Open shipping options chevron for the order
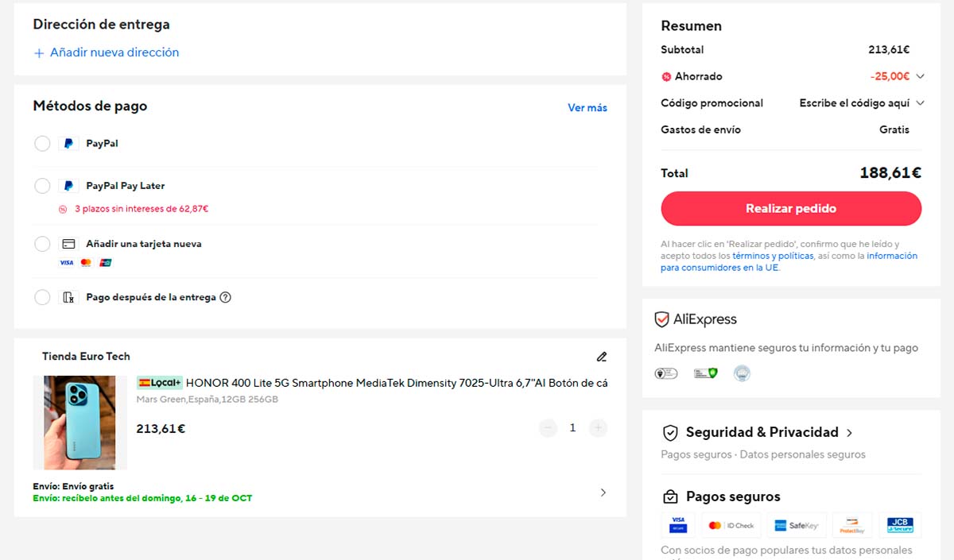954x560 pixels. click(x=603, y=492)
